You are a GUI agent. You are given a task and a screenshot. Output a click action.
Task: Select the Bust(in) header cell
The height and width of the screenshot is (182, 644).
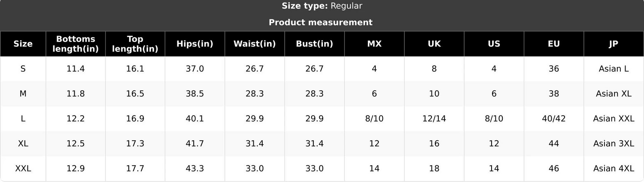coord(315,44)
